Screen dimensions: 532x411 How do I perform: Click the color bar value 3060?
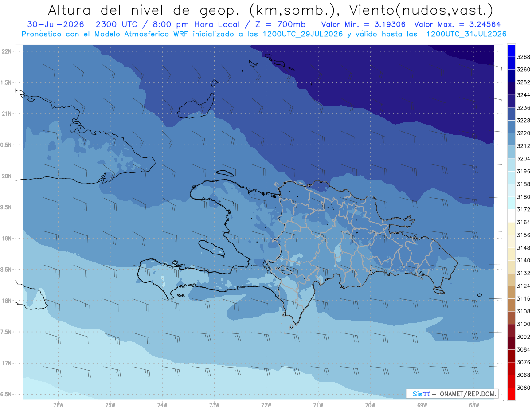click(524, 388)
